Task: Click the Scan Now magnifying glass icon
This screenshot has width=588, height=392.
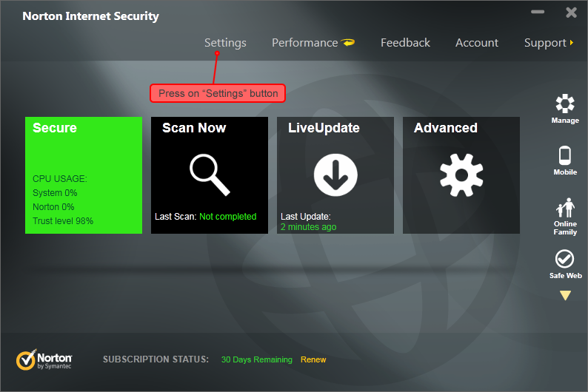Action: [210, 175]
